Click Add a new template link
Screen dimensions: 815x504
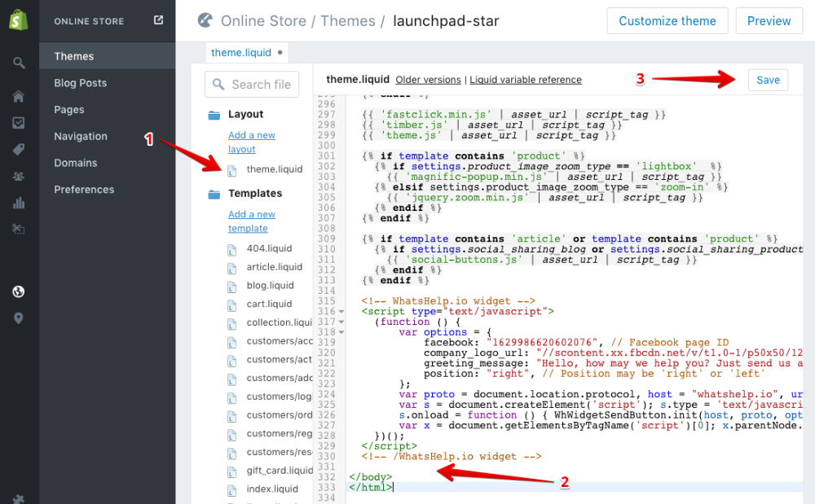[x=252, y=221]
